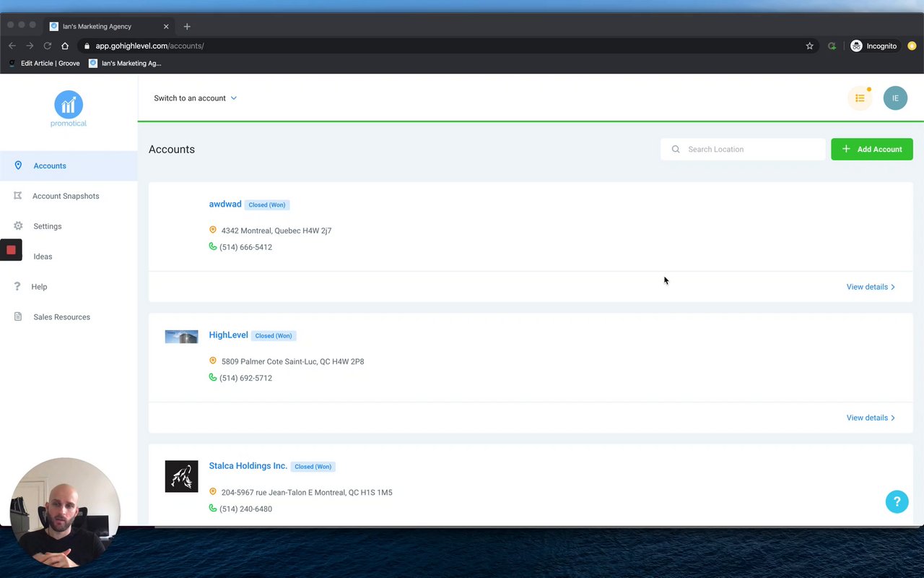Click the Accounts location pin icon

click(18, 165)
